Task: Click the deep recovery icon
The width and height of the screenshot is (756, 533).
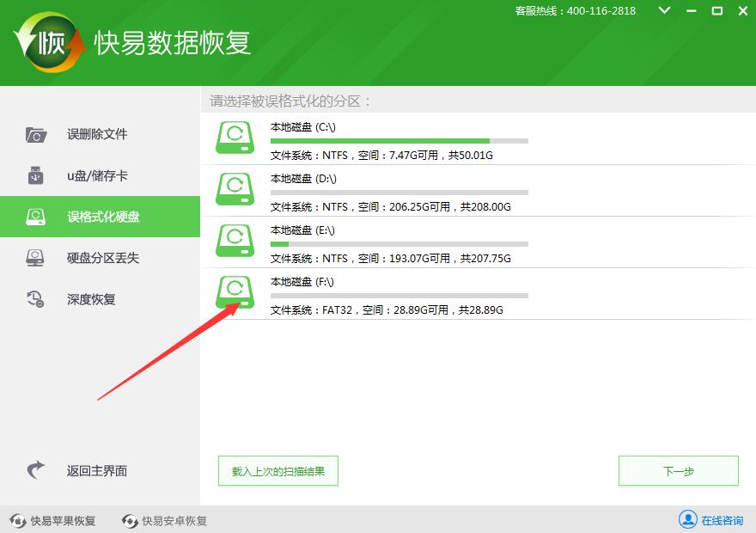Action: 35,299
